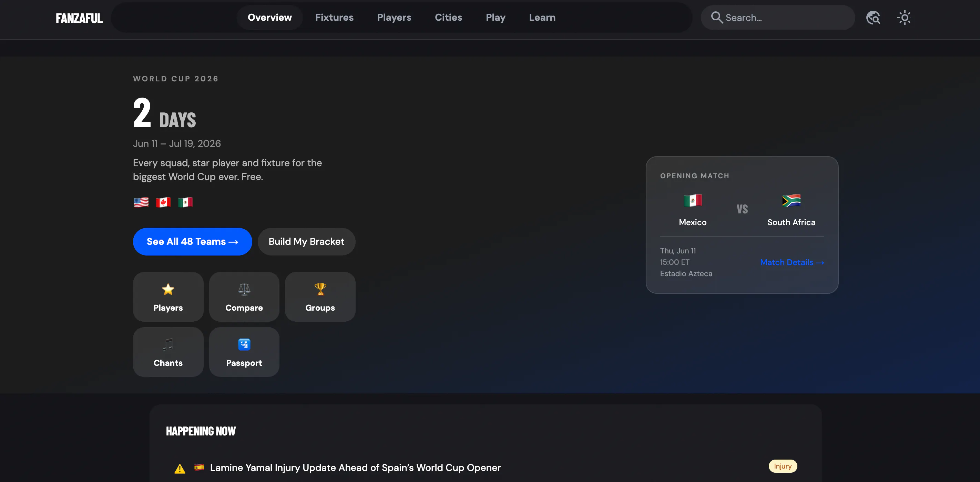This screenshot has height=482, width=980.
Task: Click the United States flag icon
Action: point(141,202)
